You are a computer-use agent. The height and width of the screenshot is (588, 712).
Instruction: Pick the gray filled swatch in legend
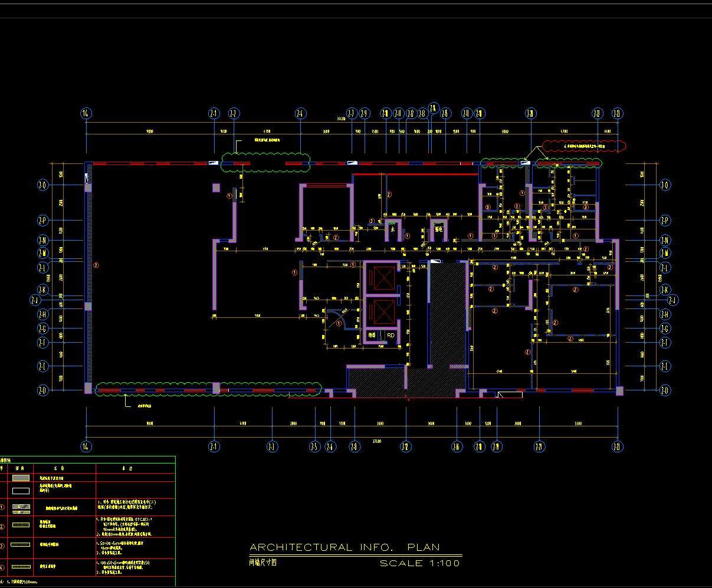(20, 477)
